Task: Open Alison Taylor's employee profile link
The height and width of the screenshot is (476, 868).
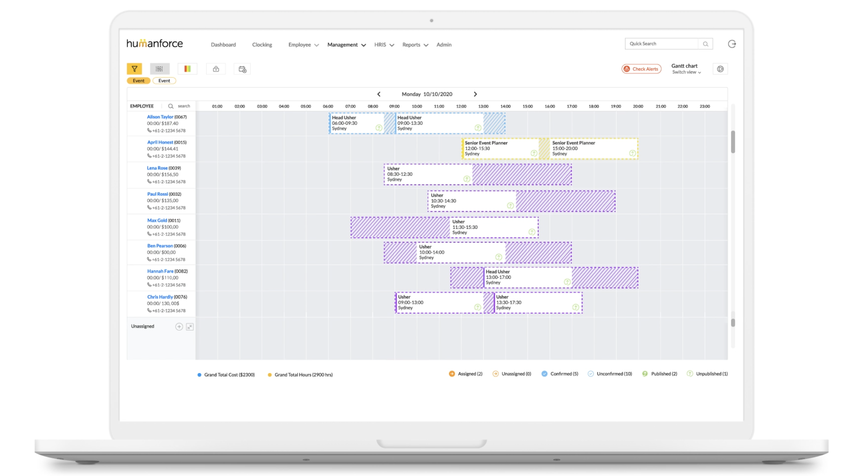Action: click(x=160, y=117)
